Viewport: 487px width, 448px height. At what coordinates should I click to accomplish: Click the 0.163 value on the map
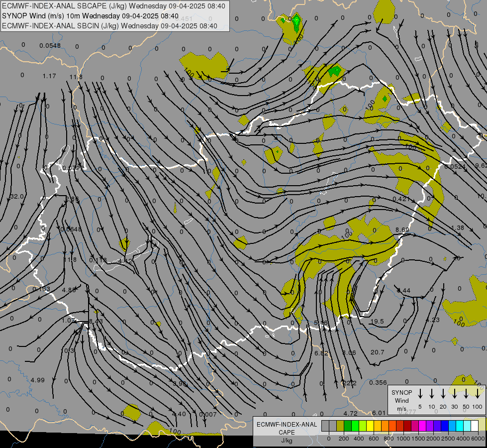coord(41,289)
